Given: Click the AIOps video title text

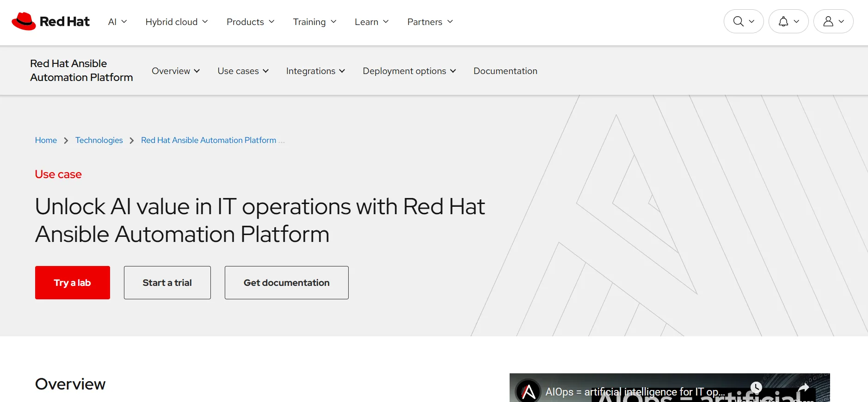Looking at the screenshot, I should click(635, 392).
